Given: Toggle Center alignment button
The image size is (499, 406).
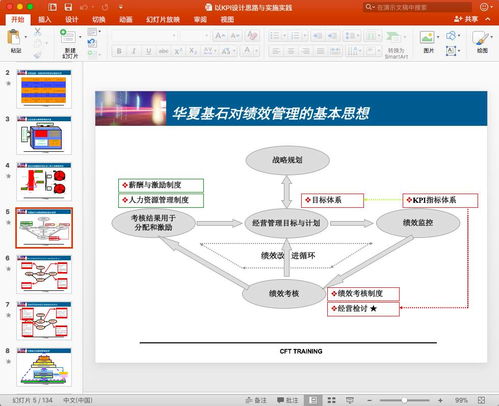Looking at the screenshot, I should tap(291, 51).
